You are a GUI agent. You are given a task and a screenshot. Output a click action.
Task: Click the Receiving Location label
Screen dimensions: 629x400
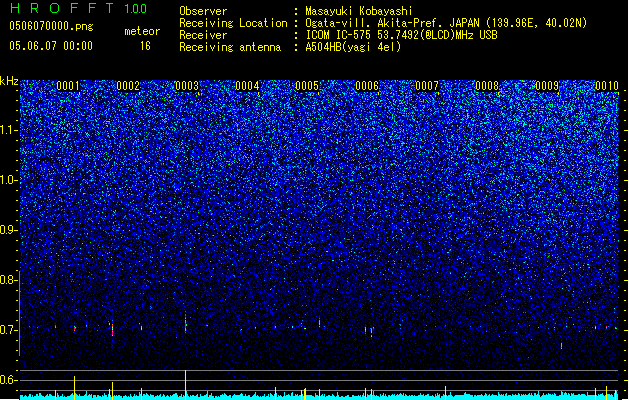click(233, 23)
